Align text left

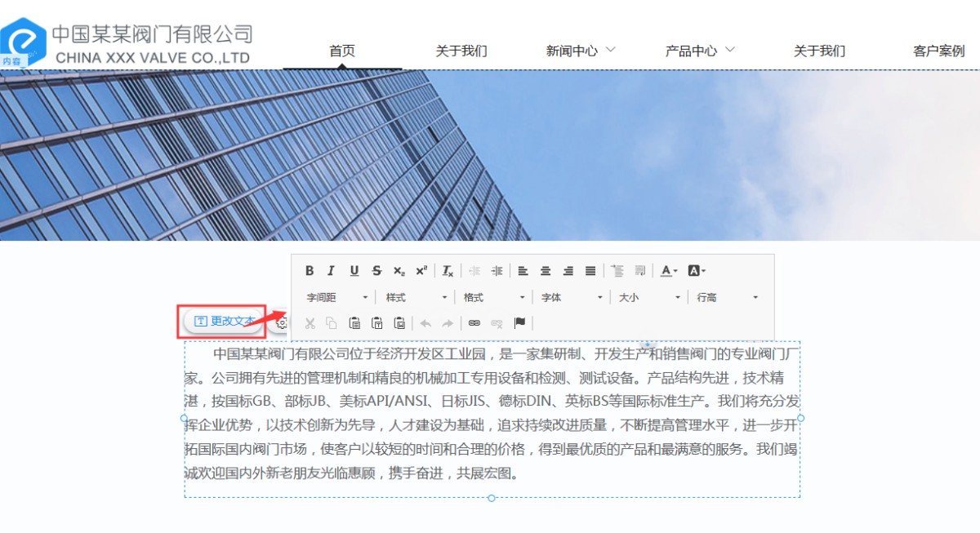[x=523, y=271]
